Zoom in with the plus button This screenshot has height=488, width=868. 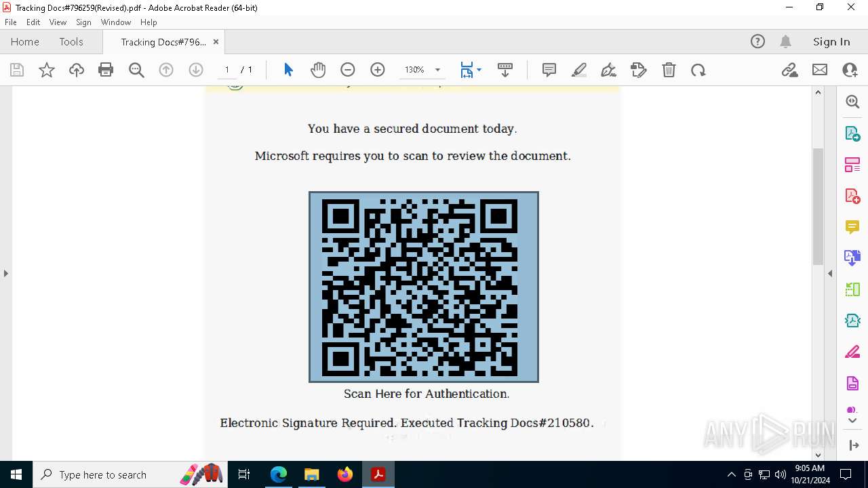378,70
